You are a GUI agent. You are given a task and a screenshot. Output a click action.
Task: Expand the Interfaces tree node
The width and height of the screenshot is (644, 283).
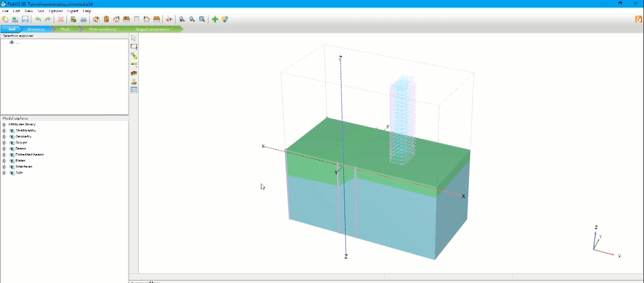[4, 167]
